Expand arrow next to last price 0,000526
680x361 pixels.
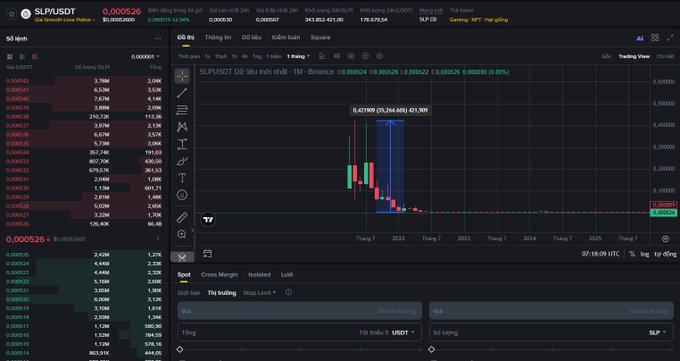click(158, 239)
